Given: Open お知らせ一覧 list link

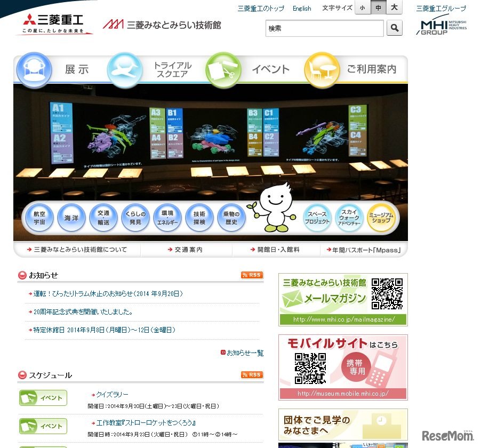Looking at the screenshot, I should tap(245, 353).
